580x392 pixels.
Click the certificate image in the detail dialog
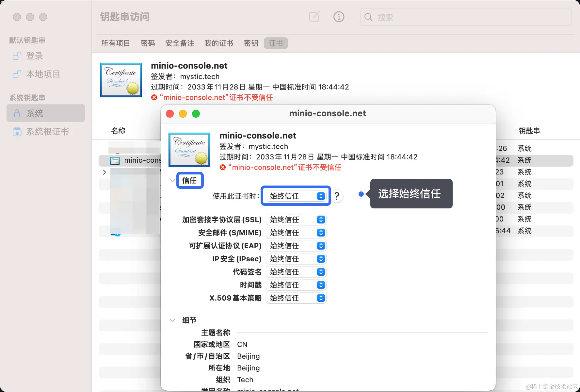pos(189,150)
